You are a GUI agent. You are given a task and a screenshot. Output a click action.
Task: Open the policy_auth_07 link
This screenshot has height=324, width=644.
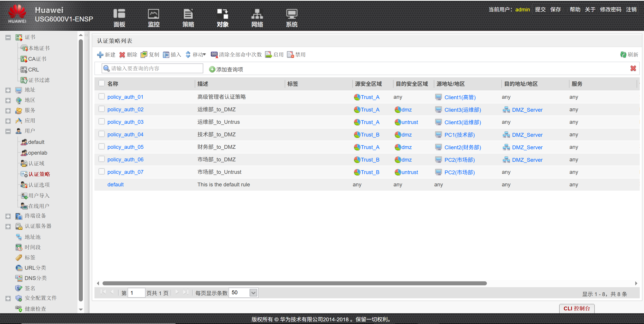(x=125, y=172)
